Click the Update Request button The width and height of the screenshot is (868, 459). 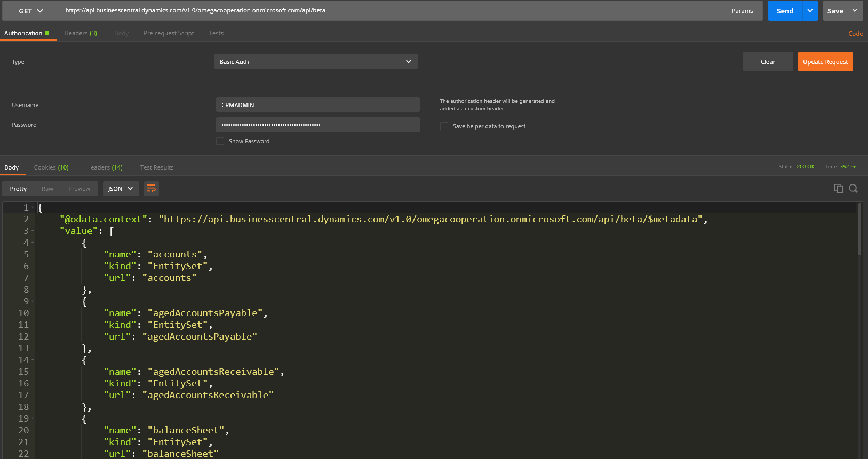pyautogui.click(x=825, y=62)
